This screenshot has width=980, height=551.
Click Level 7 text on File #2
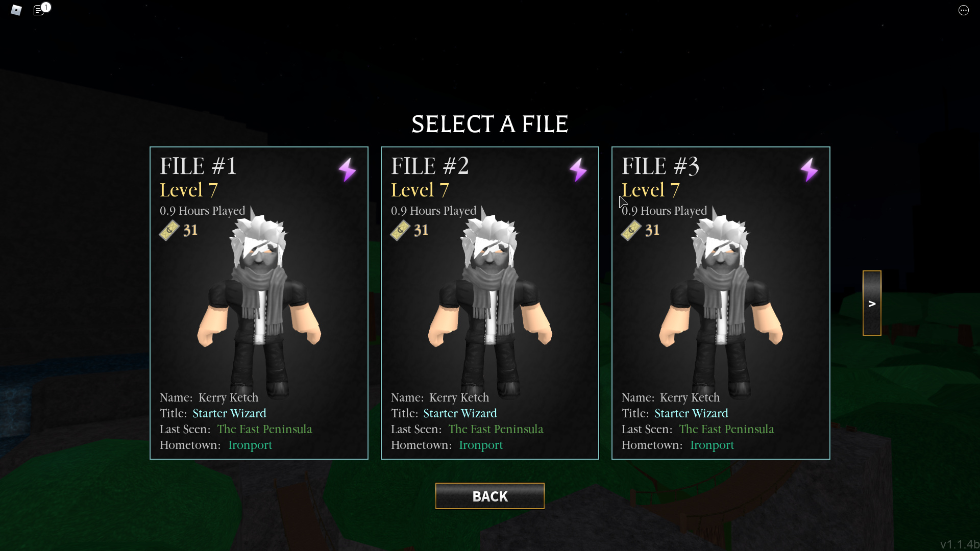(x=420, y=190)
